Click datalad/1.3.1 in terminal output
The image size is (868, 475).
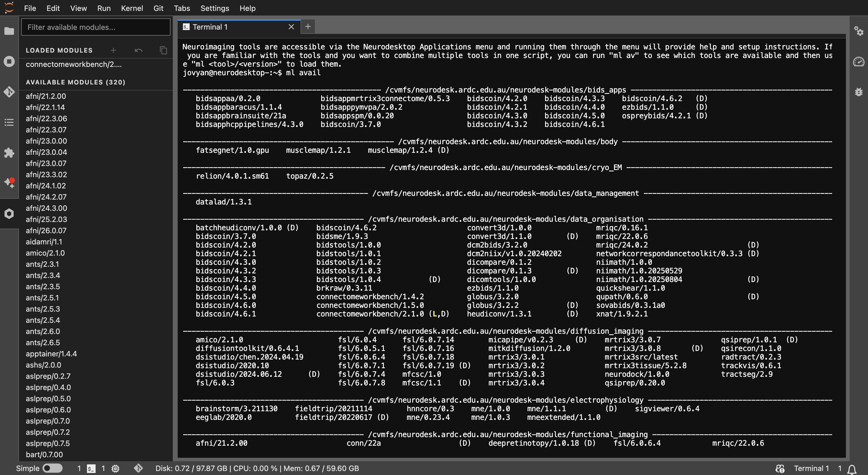224,202
